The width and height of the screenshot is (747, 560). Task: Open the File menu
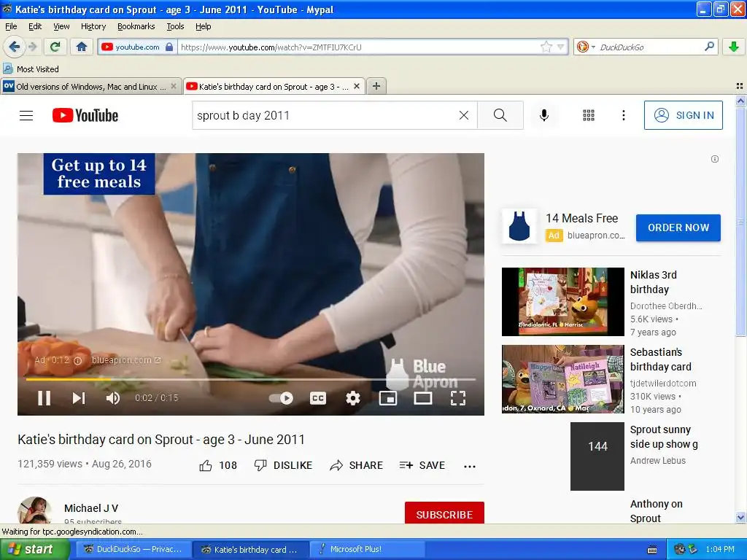(x=11, y=26)
